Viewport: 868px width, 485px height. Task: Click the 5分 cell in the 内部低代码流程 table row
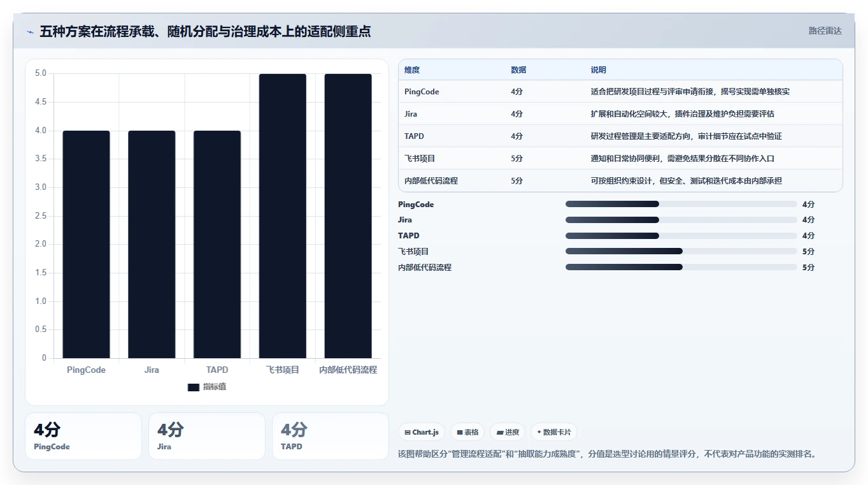coord(516,181)
